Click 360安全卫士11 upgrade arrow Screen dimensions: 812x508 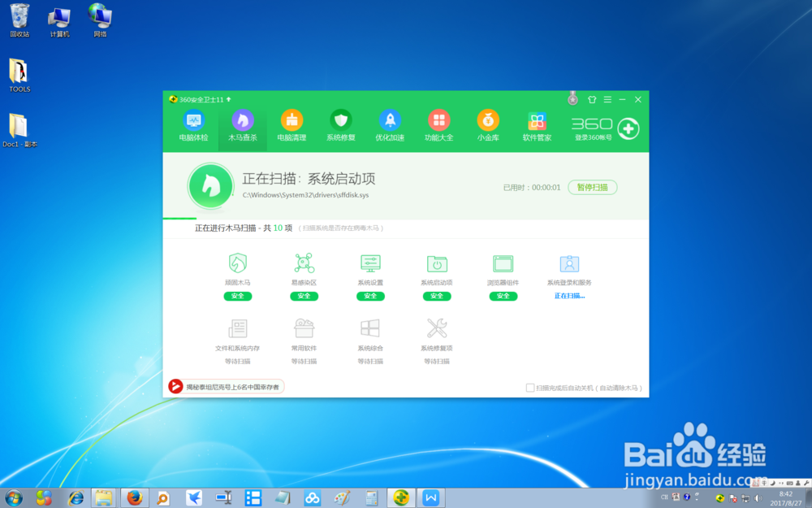tap(228, 99)
